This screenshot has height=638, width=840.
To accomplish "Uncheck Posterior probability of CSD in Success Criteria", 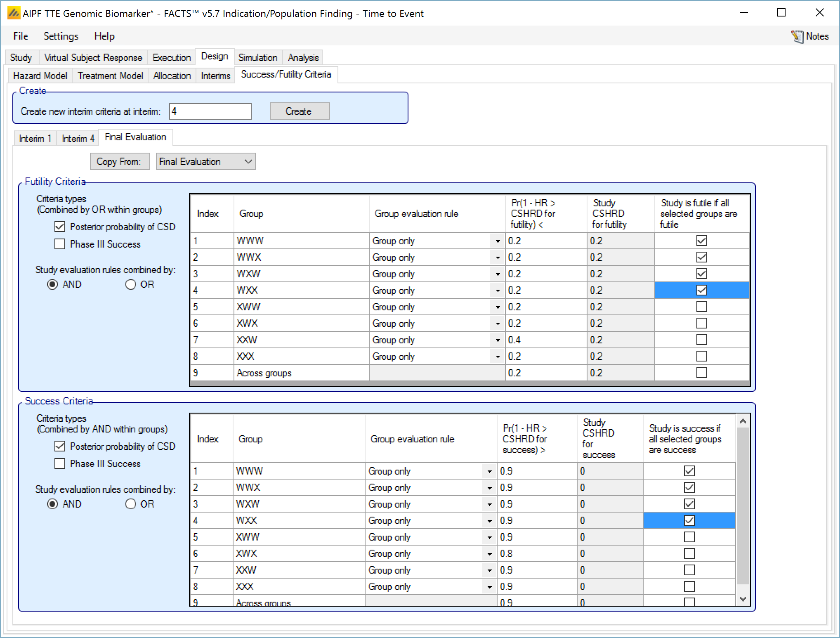I will [60, 446].
